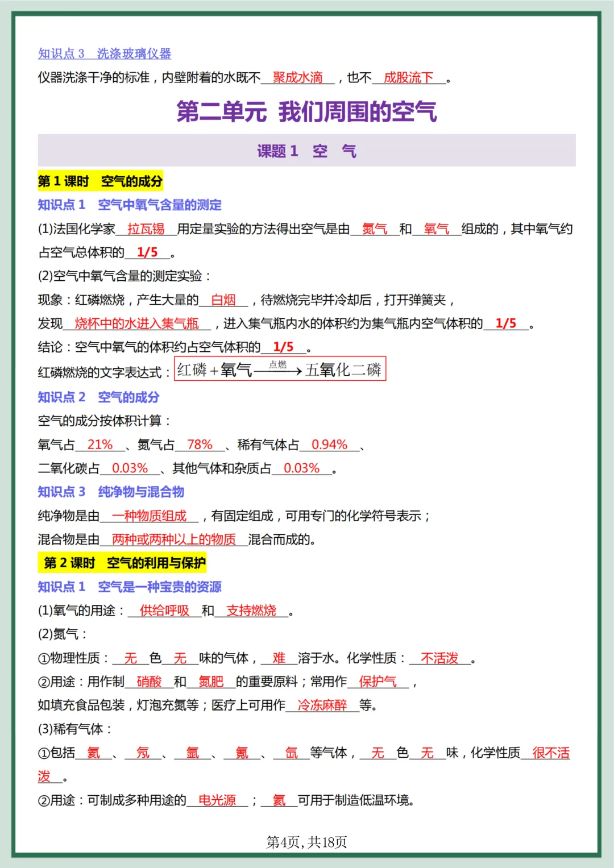Click the red answer '聚成水滴'
Viewport: 614px width, 868px height.
[298, 77]
